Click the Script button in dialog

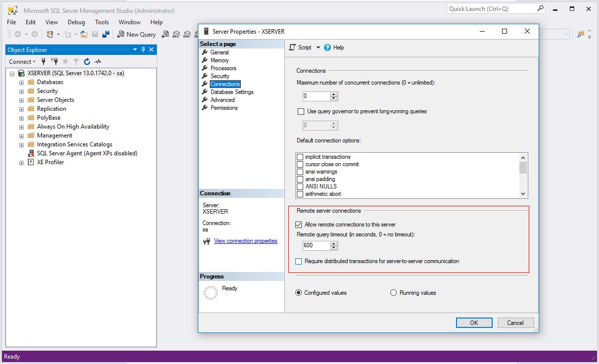(301, 47)
